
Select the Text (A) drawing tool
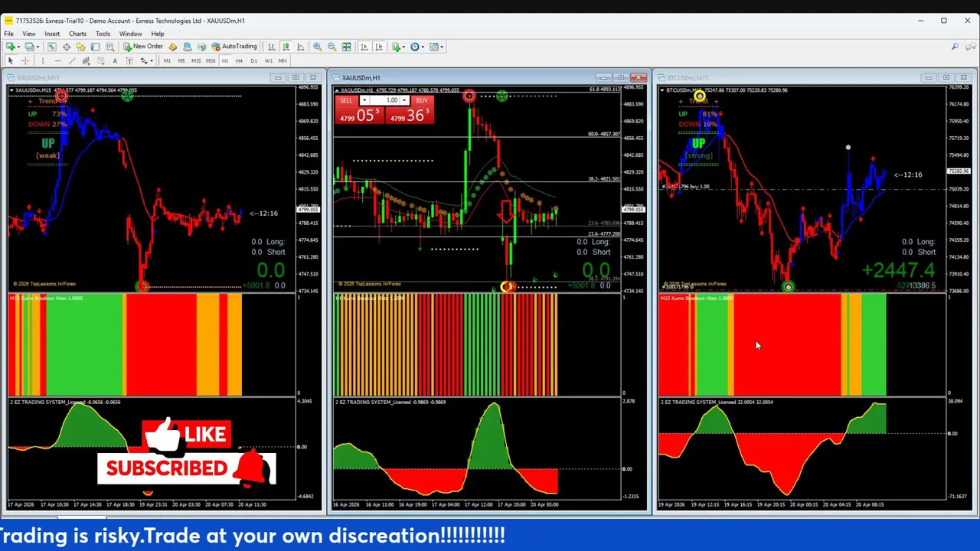point(115,61)
